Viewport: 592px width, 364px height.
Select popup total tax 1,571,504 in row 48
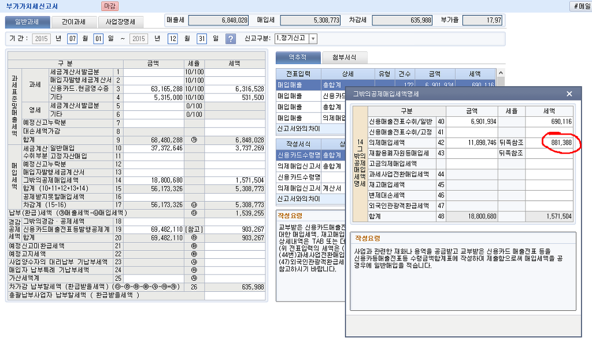[x=549, y=217]
